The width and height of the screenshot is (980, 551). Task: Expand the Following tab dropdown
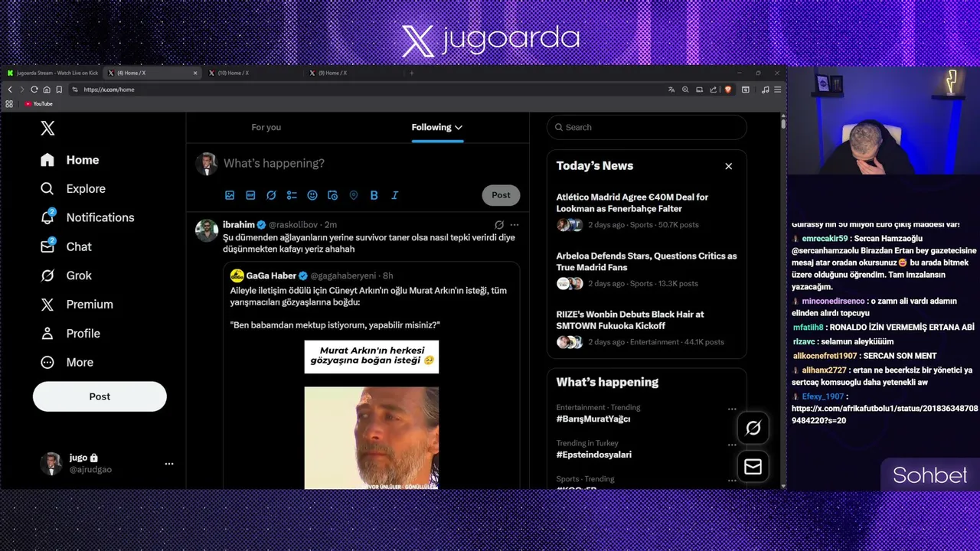pos(459,128)
